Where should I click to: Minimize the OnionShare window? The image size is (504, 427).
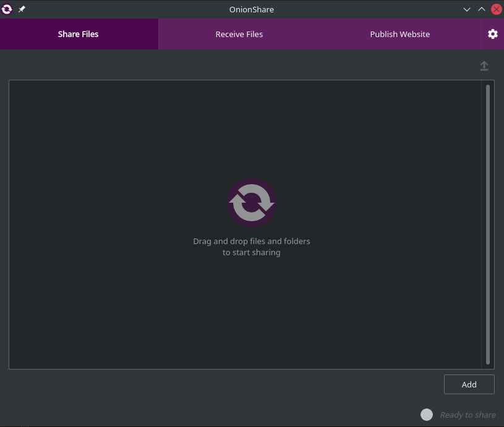pyautogui.click(x=467, y=9)
